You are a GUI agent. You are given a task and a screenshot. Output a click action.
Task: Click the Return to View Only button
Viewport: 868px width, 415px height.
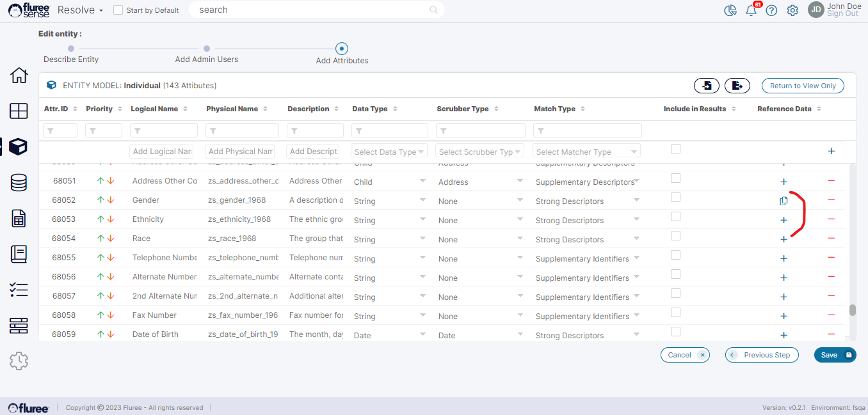pyautogui.click(x=803, y=86)
